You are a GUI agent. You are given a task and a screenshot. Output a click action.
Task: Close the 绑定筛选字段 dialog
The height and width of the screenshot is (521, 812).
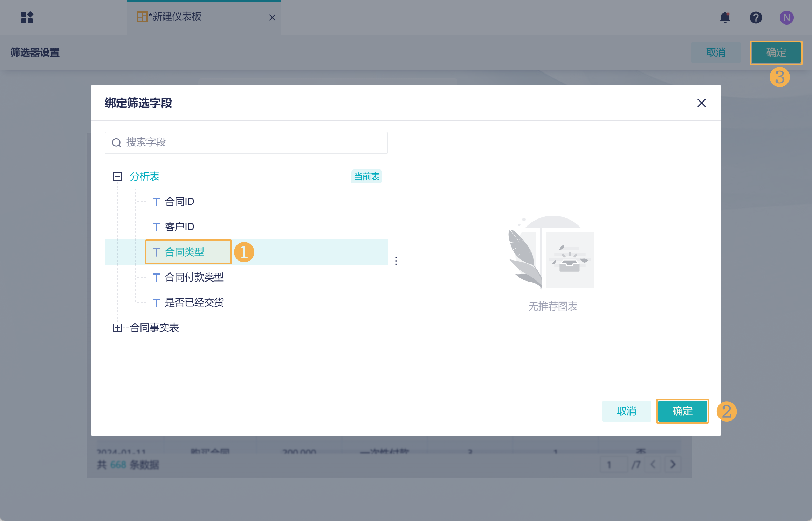(x=701, y=103)
